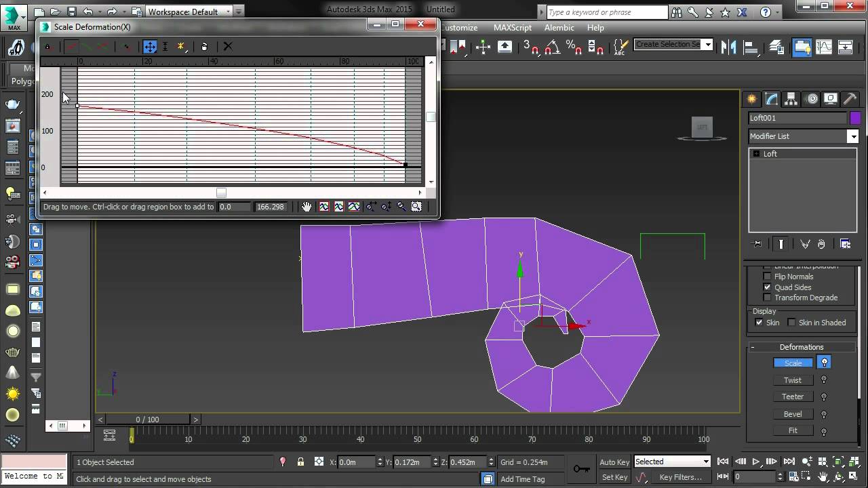Click the vertical scrollbar thumb in Scale Deformation
868x488 pixels.
click(x=431, y=117)
